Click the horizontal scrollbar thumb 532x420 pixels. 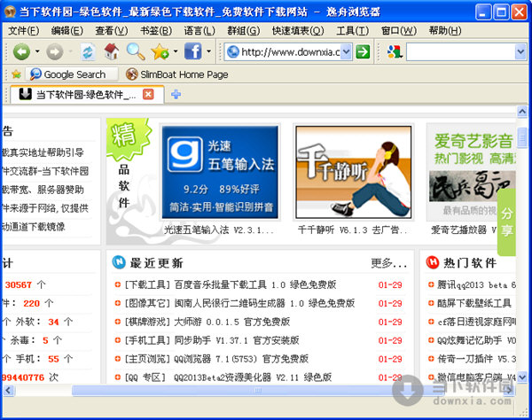pos(258,390)
